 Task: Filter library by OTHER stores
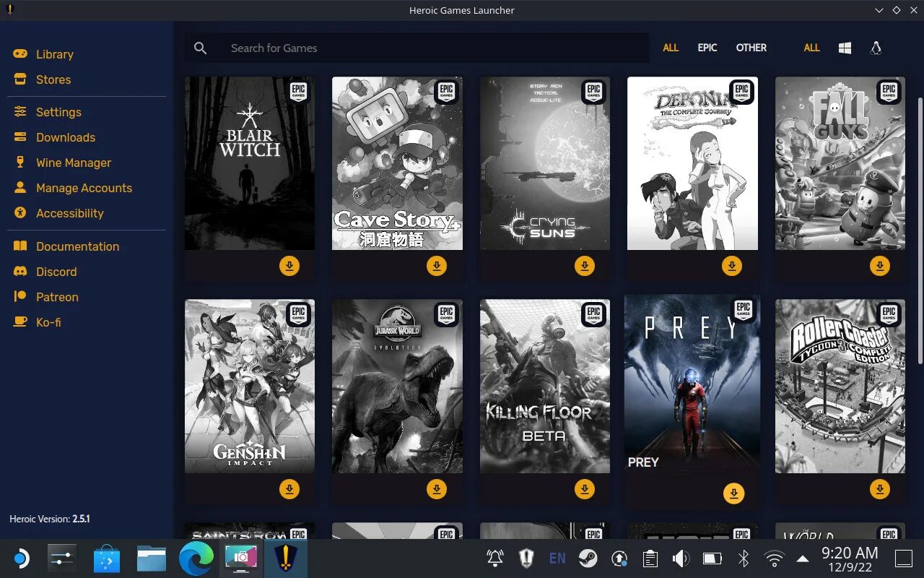pyautogui.click(x=751, y=48)
